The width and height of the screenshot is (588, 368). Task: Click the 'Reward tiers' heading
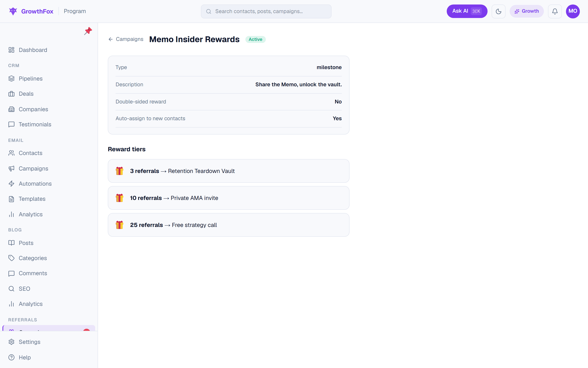[127, 149]
